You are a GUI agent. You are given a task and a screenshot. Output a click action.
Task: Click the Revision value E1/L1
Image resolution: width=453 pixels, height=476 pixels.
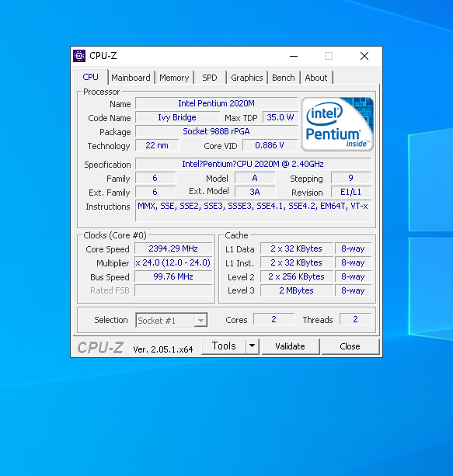pyautogui.click(x=351, y=192)
